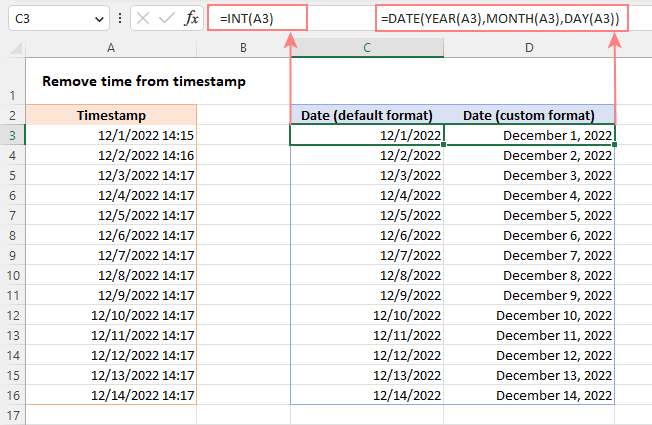Select the "Date (default format)" header cell
This screenshot has height=425, width=652.
(x=366, y=115)
